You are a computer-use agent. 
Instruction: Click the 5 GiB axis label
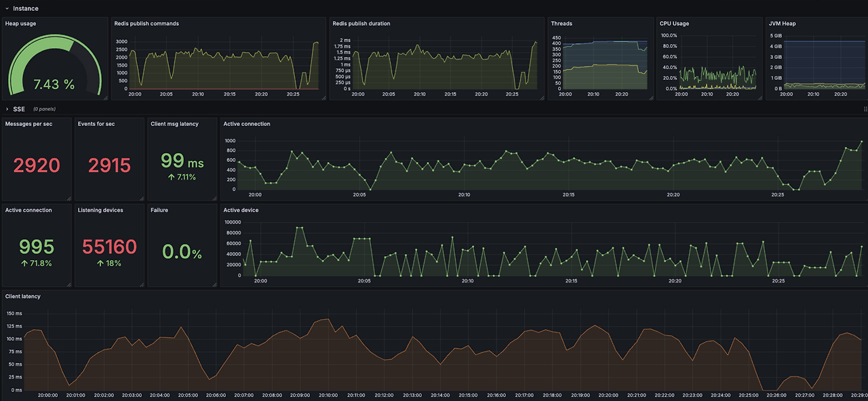pos(775,35)
